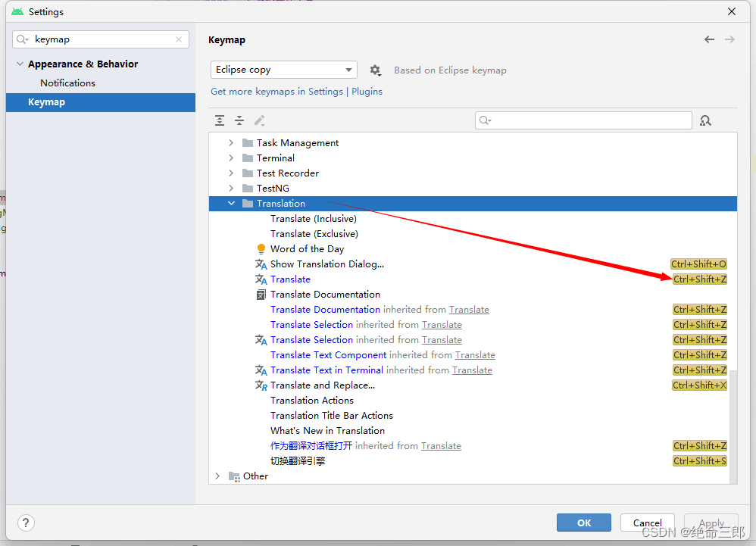756x546 pixels.
Task: Click the Other group folder icon
Action: [234, 476]
